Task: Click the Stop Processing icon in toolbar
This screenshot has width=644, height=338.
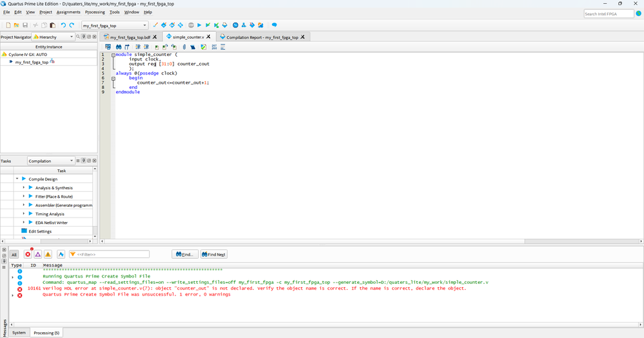Action: point(191,25)
